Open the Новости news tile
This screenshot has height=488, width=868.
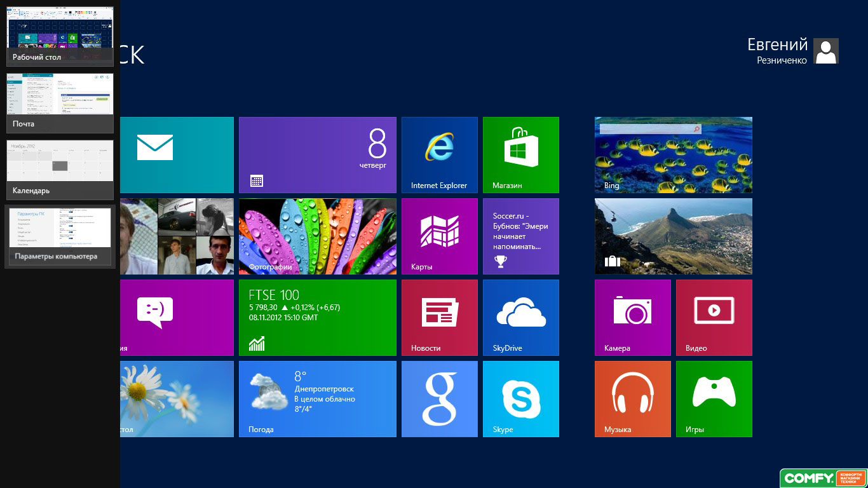pos(440,318)
